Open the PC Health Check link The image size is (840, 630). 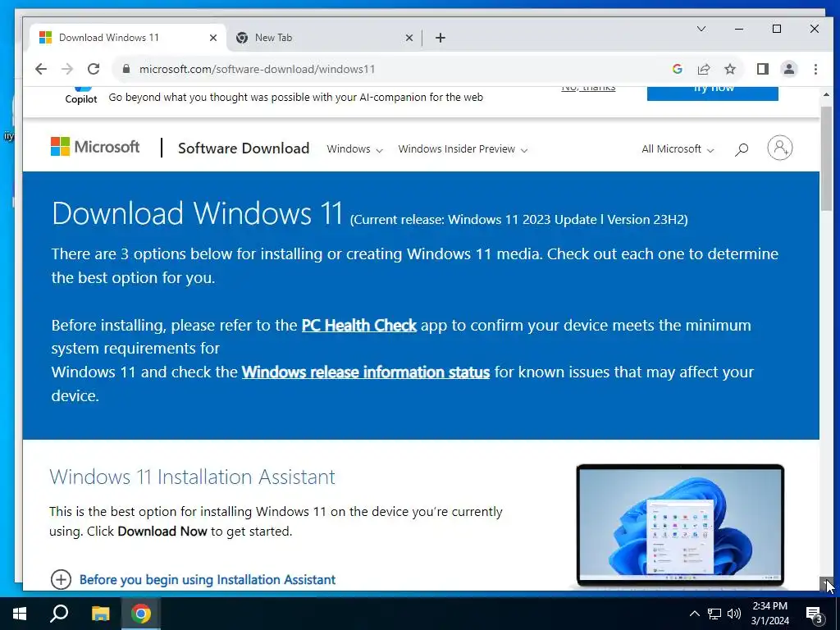click(359, 325)
